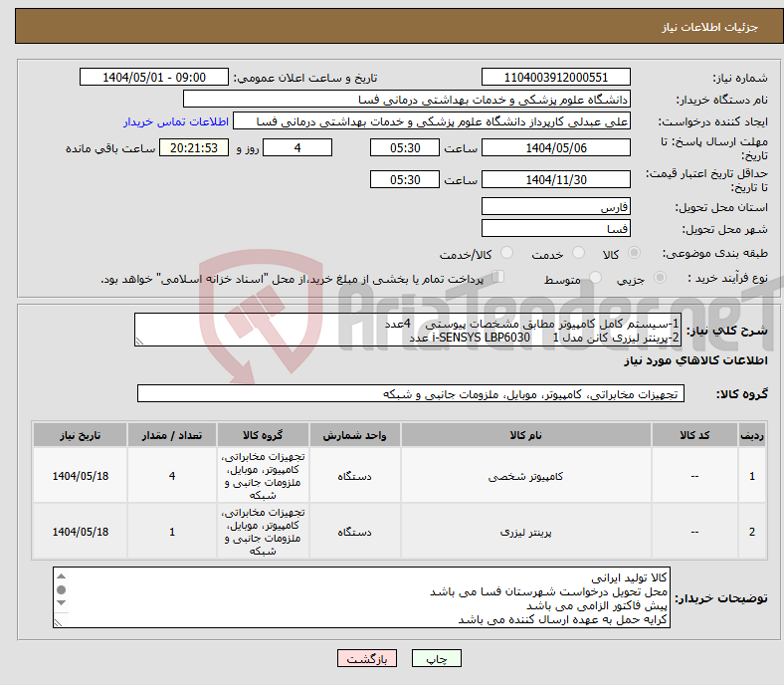
Task: Click the گروه کالا field
Action: [411, 393]
